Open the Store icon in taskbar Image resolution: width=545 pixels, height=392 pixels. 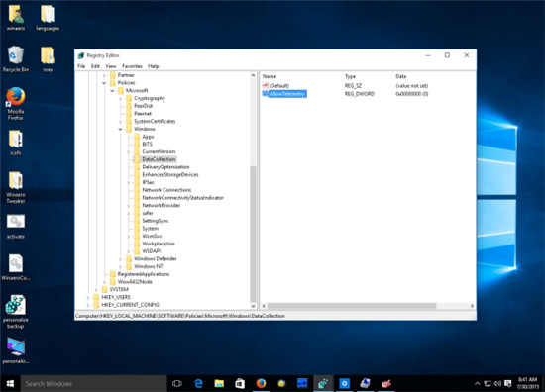click(x=240, y=383)
